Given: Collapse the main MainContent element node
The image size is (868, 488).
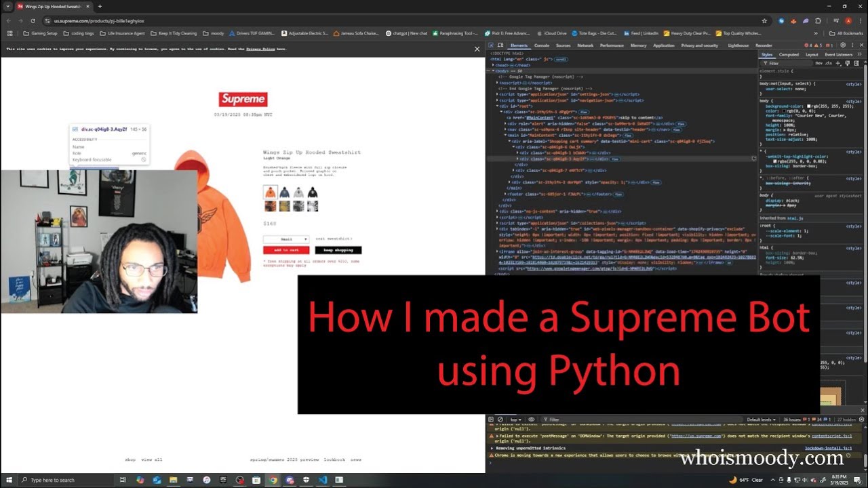Looking at the screenshot, I should click(506, 136).
